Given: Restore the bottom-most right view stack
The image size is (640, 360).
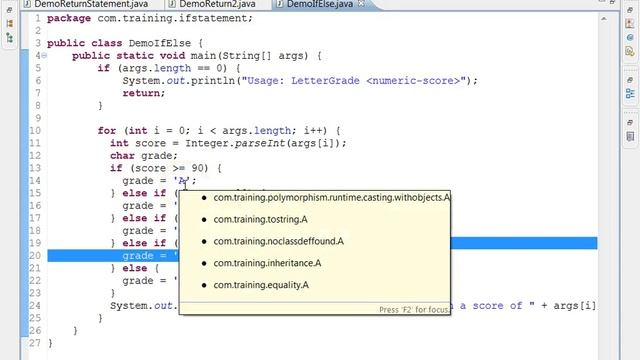Looking at the screenshot, I should coord(630,122).
